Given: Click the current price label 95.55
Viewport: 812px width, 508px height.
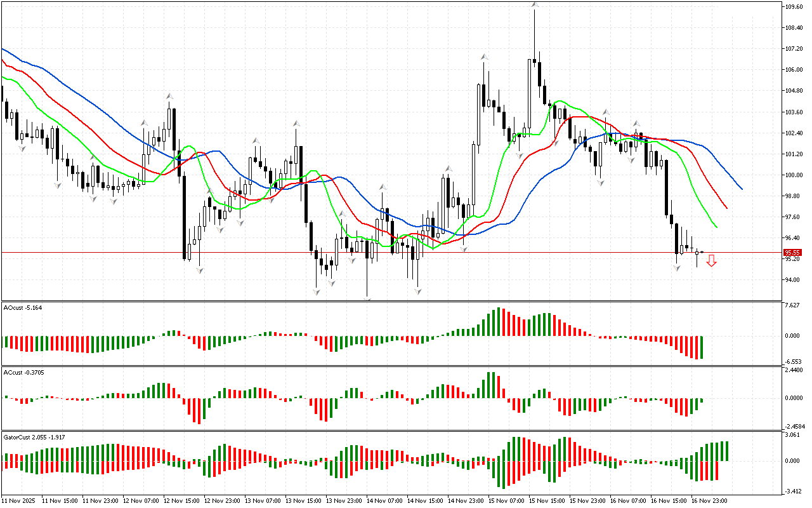Looking at the screenshot, I should click(x=790, y=252).
